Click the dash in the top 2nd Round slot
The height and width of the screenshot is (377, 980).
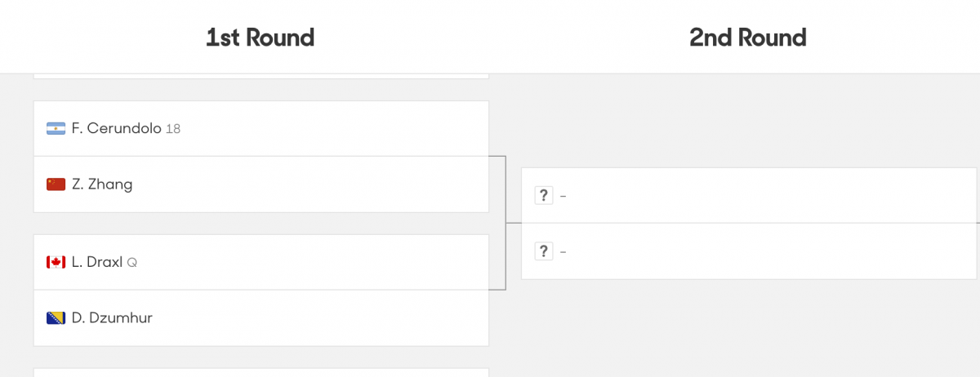pyautogui.click(x=563, y=196)
